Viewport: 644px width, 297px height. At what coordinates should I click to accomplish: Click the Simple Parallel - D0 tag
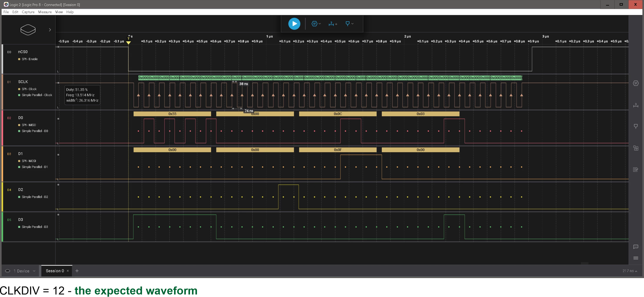tap(33, 131)
